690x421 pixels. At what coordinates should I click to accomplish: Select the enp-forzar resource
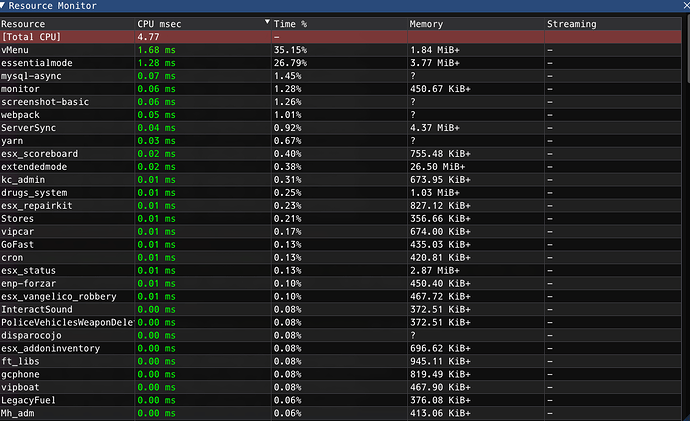pos(28,284)
